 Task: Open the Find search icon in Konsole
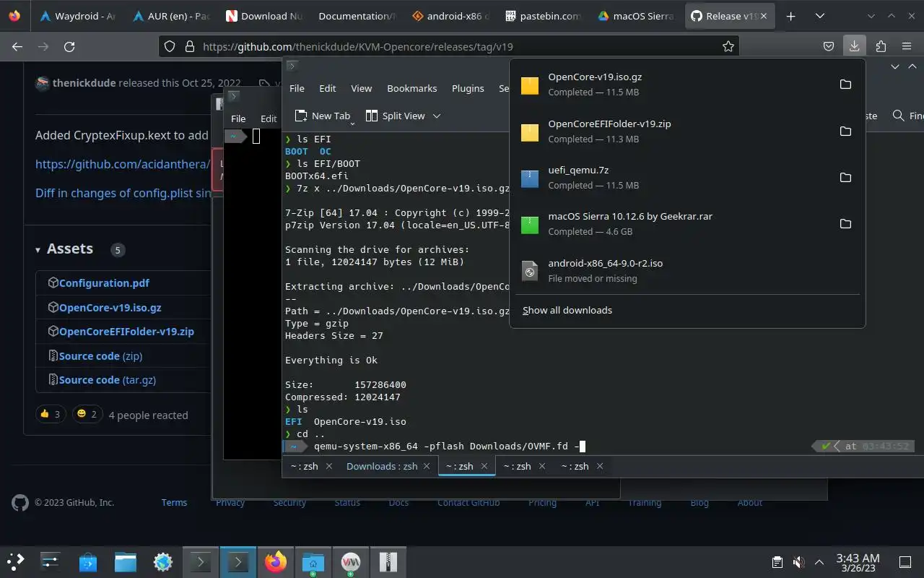coord(907,116)
